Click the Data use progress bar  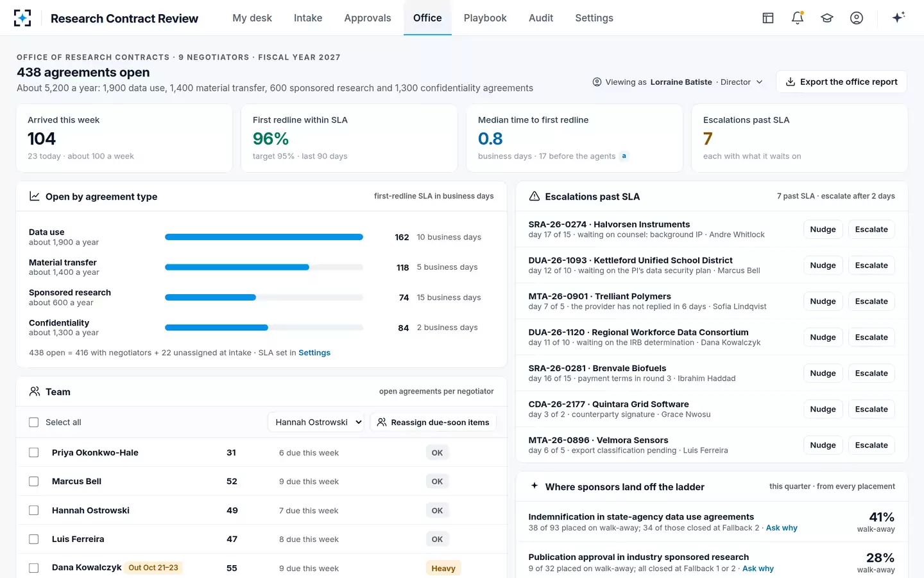[x=264, y=237]
